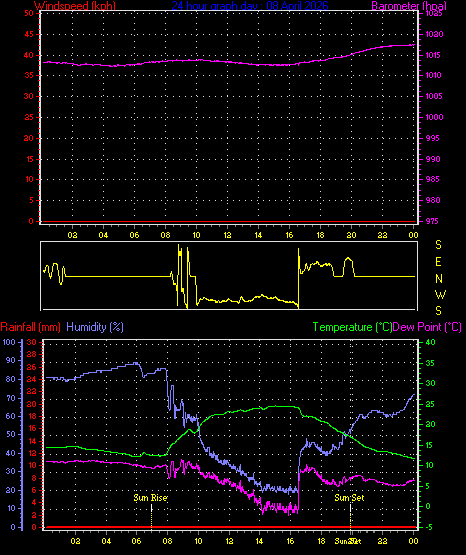Click the green 15 on temperature axis
The height and width of the screenshot is (555, 466).
click(430, 445)
